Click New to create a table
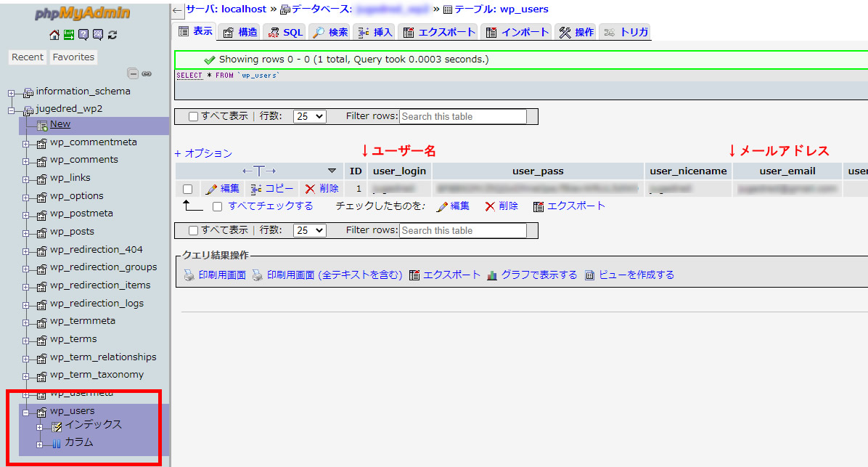868x467 pixels. pyautogui.click(x=60, y=123)
